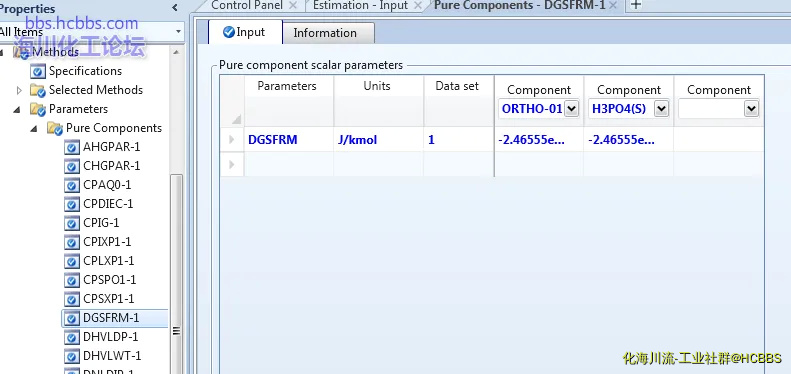Switch to the Control Panel tab
Screen dimensions: 791x374
tap(247, 6)
